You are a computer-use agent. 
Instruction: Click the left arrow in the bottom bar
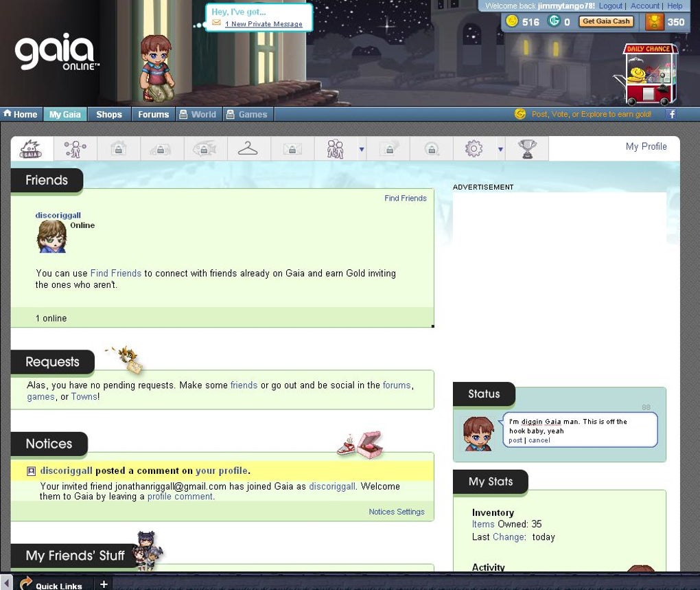pyautogui.click(x=6, y=583)
